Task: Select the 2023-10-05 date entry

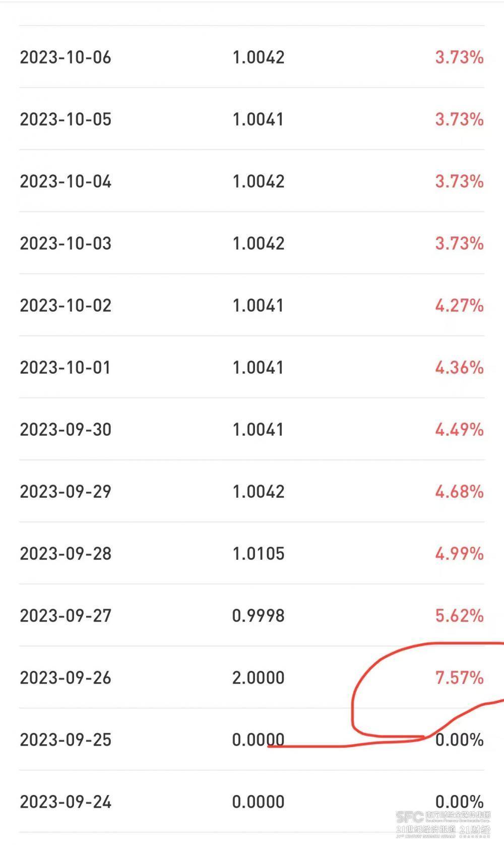Action: (x=66, y=119)
